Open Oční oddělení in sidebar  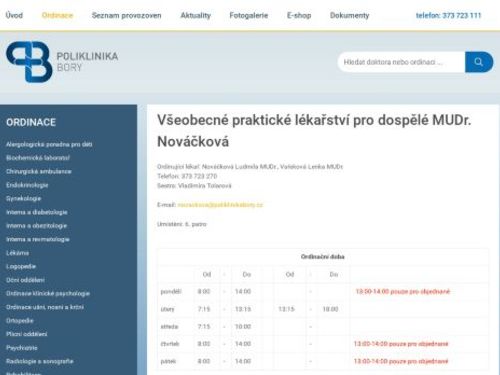(x=25, y=280)
